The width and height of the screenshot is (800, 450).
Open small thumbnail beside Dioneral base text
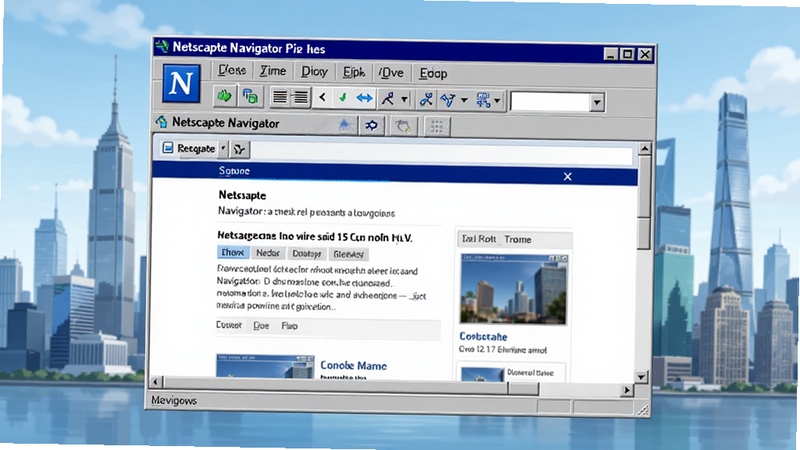click(x=482, y=374)
